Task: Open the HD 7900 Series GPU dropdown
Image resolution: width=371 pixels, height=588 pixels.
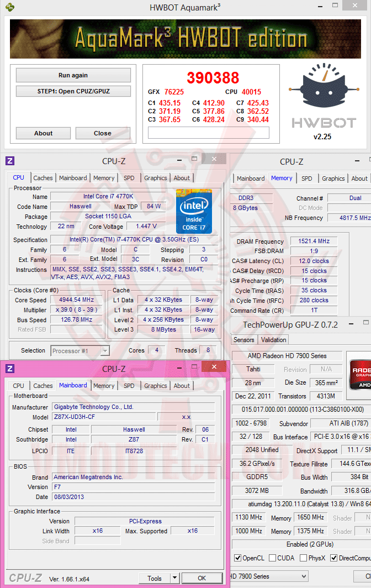Action: [x=268, y=576]
